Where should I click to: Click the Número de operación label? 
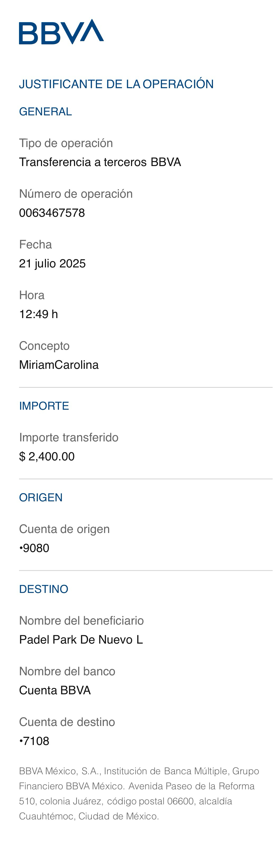(76, 194)
